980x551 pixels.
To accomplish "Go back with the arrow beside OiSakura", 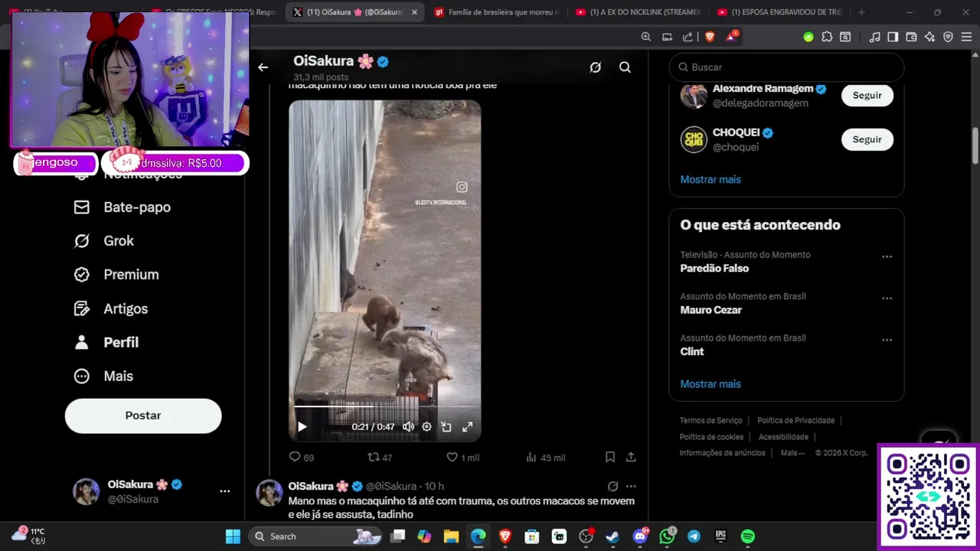I will 263,67.
